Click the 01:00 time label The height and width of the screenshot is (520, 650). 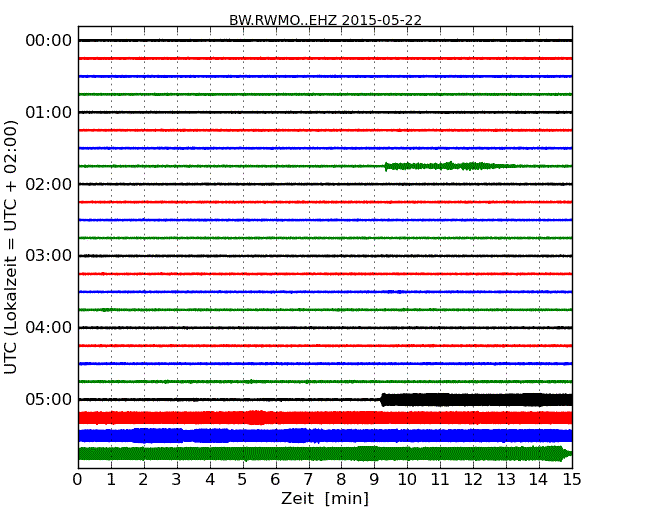click(49, 112)
